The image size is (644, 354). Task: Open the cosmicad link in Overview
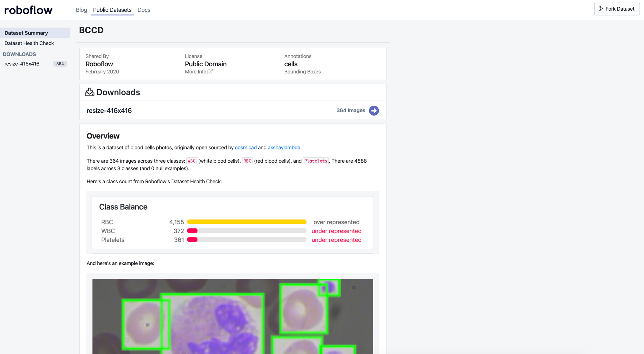pyautogui.click(x=246, y=147)
